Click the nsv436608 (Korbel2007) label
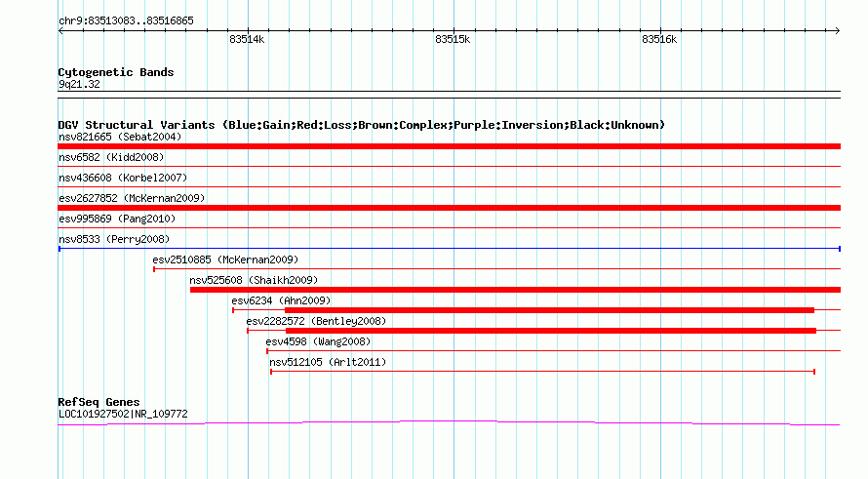868x479 pixels. pyautogui.click(x=123, y=178)
